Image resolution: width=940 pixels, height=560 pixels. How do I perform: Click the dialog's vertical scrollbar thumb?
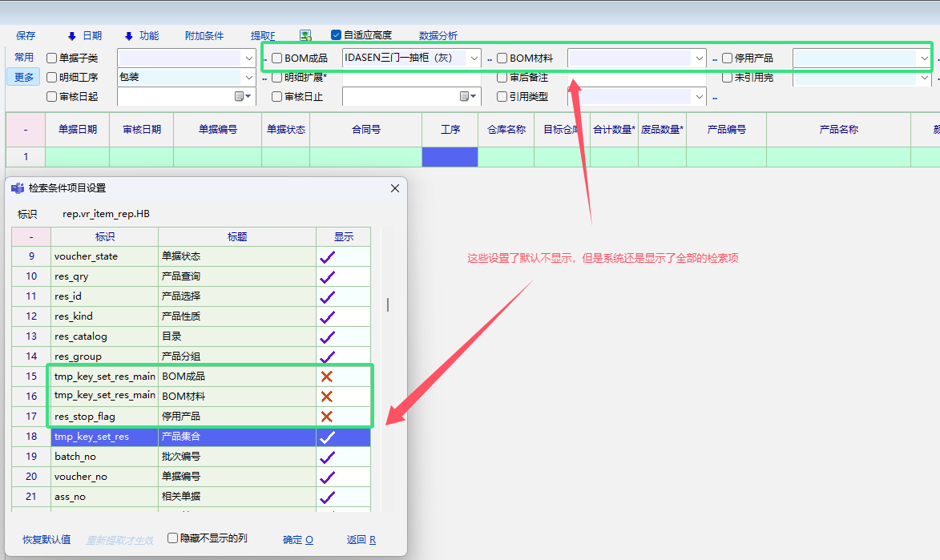[x=388, y=304]
